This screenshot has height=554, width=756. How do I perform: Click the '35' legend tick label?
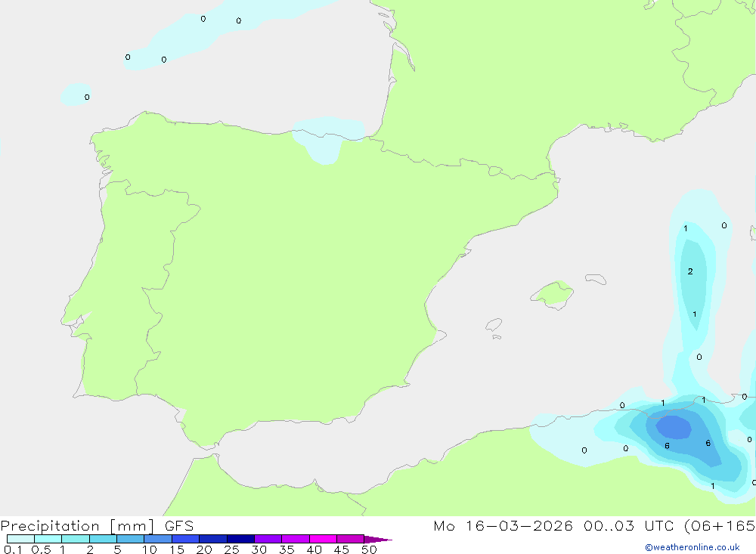pyautogui.click(x=287, y=549)
